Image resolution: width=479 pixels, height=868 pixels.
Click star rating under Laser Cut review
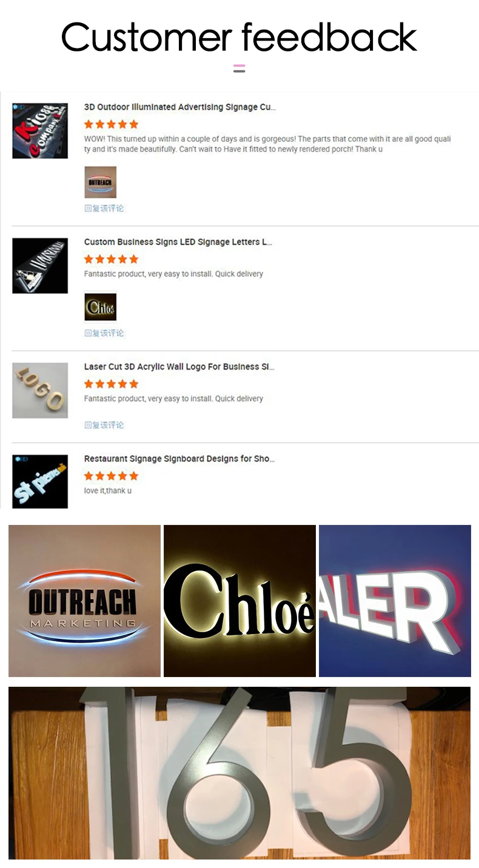coord(111,384)
